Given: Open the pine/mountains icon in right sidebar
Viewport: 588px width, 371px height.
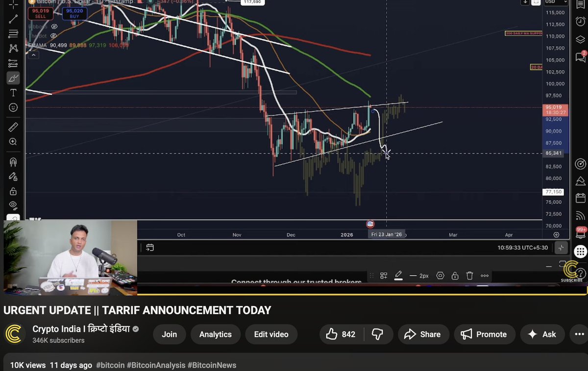Looking at the screenshot, I should (581, 181).
